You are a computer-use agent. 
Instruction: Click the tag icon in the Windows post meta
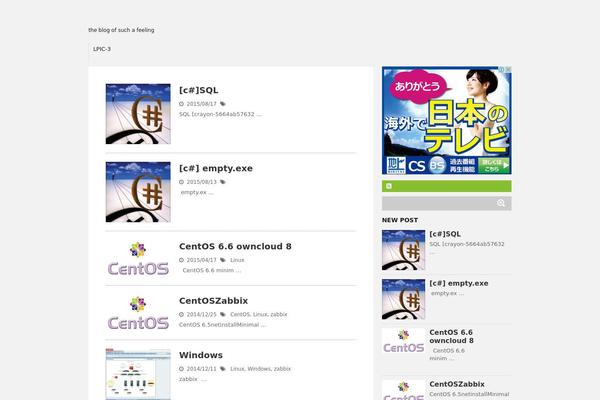(x=223, y=369)
